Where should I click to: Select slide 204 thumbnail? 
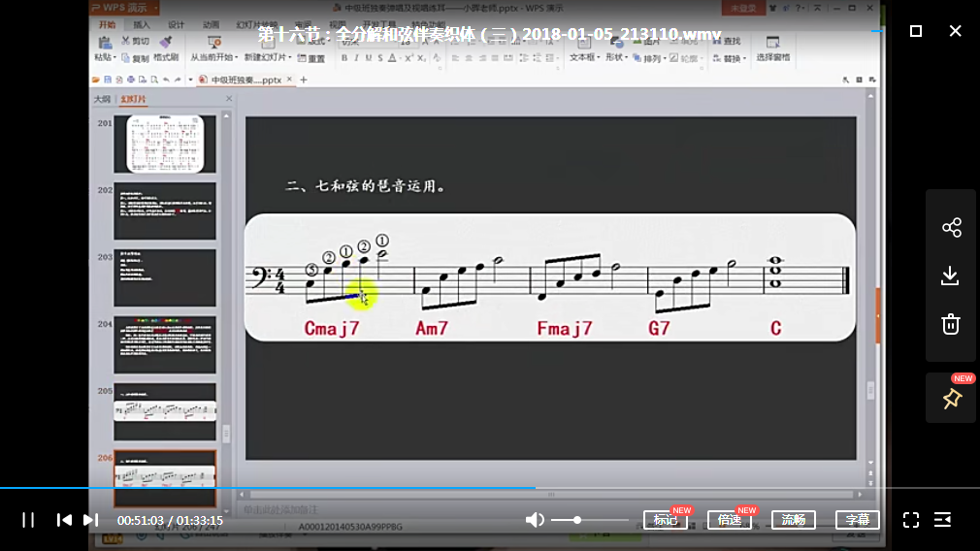click(x=164, y=344)
